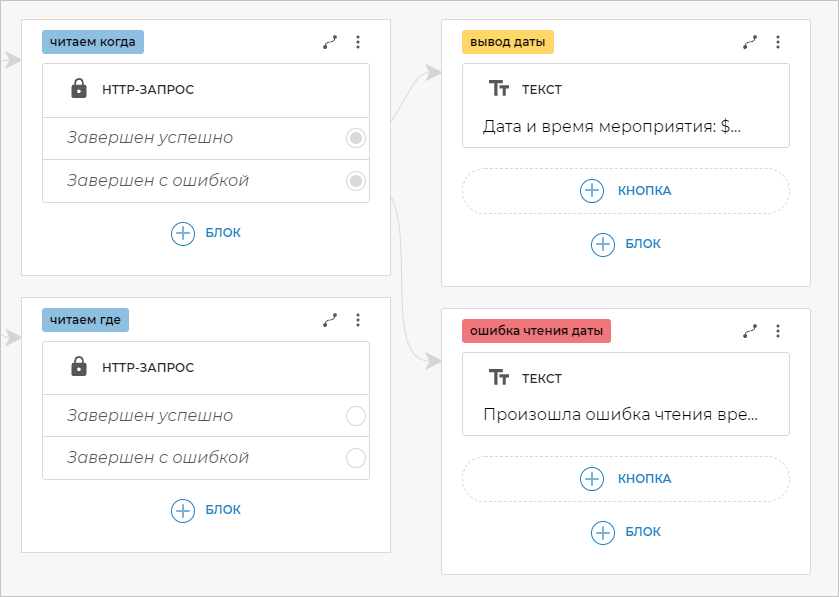Select 'Завершен успешно' connector in 'читаем где'

click(x=355, y=416)
